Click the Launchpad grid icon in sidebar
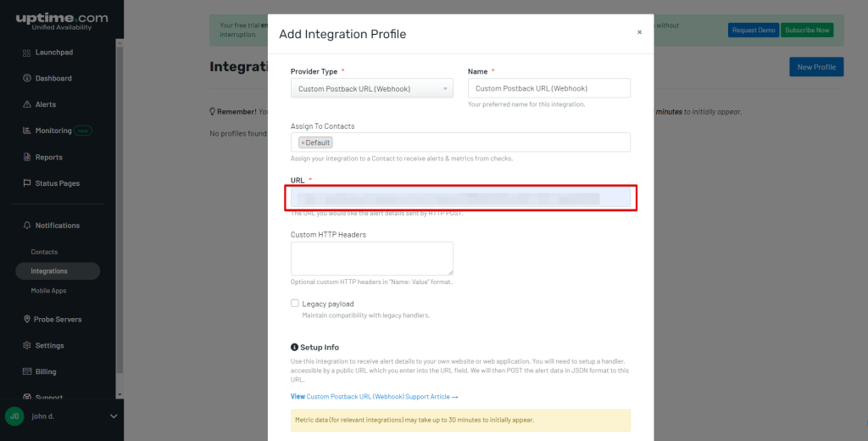The image size is (868, 441). 27,53
